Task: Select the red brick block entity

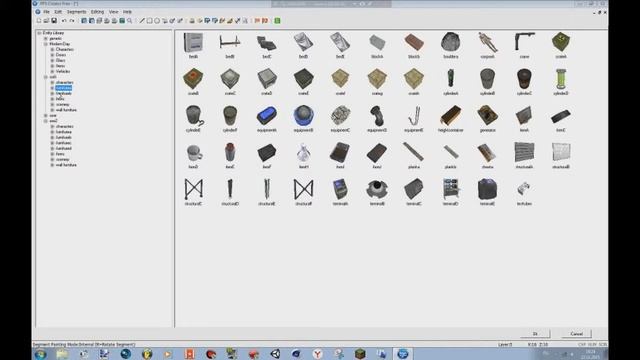Action: (414, 42)
